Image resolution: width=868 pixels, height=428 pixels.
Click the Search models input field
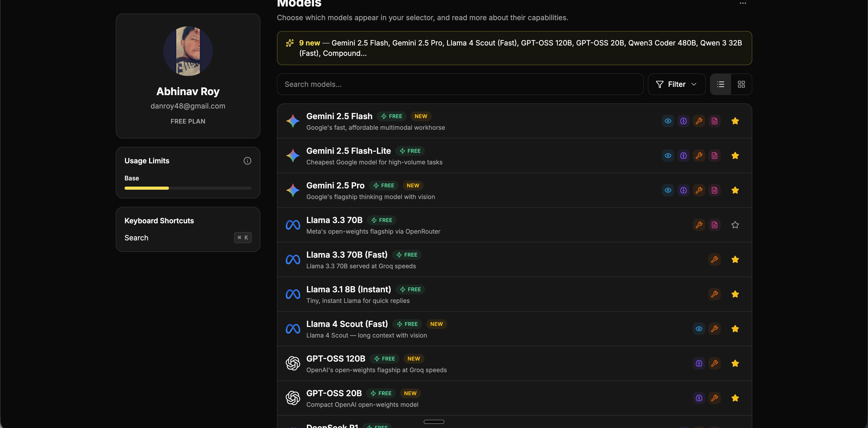click(460, 84)
